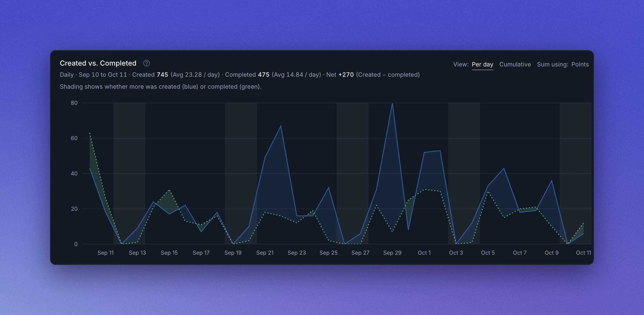
Task: Switch view to Per day
Action: (x=482, y=64)
